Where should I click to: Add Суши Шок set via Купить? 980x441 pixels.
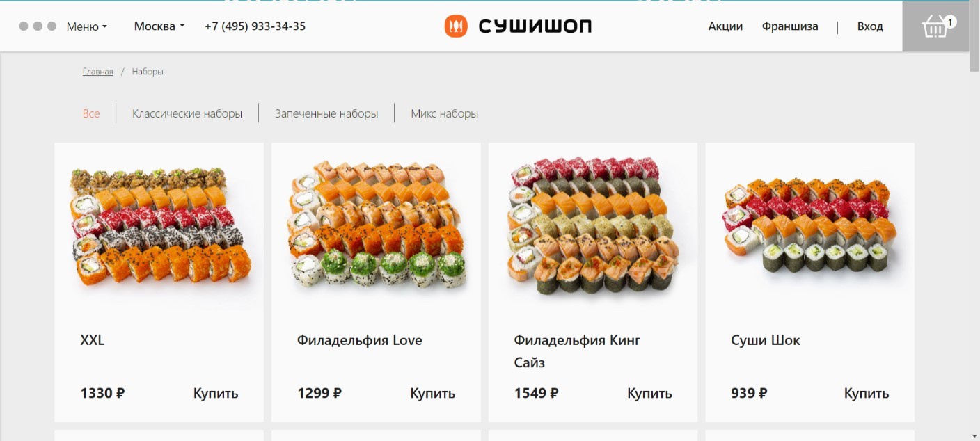pos(867,393)
